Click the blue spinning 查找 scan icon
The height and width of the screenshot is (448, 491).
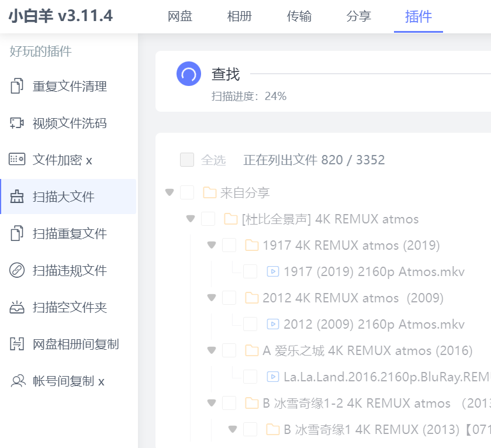pos(188,74)
